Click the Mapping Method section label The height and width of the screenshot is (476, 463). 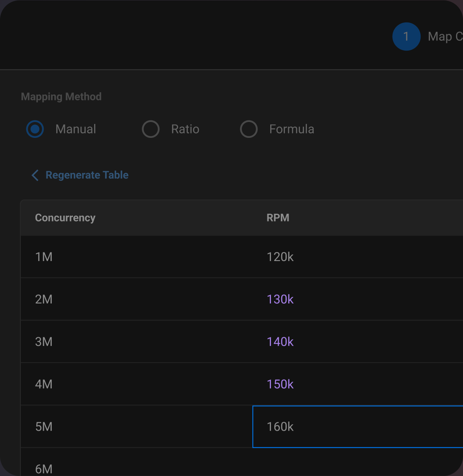(61, 96)
